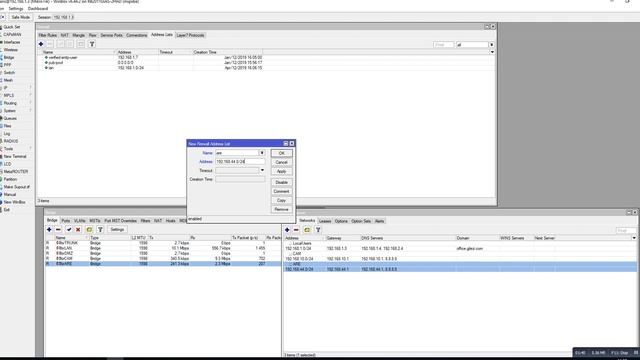This screenshot has width=640, height=360.
Task: Enable bridge using blue checkmark icon
Action: pos(69,230)
